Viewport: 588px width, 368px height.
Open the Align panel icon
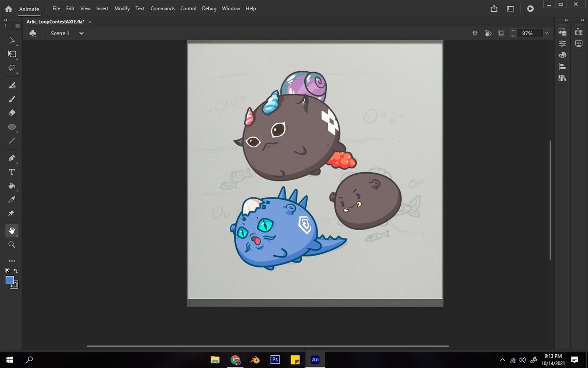[562, 67]
